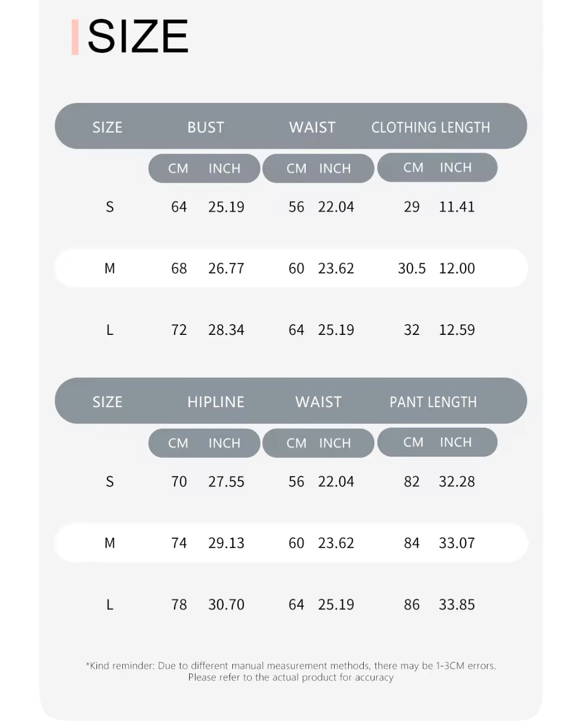
Task: Click hipline inch value 30.70 for size L
Action: (226, 604)
